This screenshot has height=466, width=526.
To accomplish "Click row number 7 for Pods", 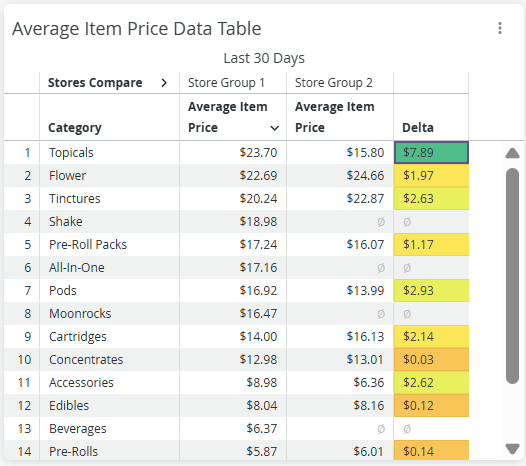I will tap(28, 291).
